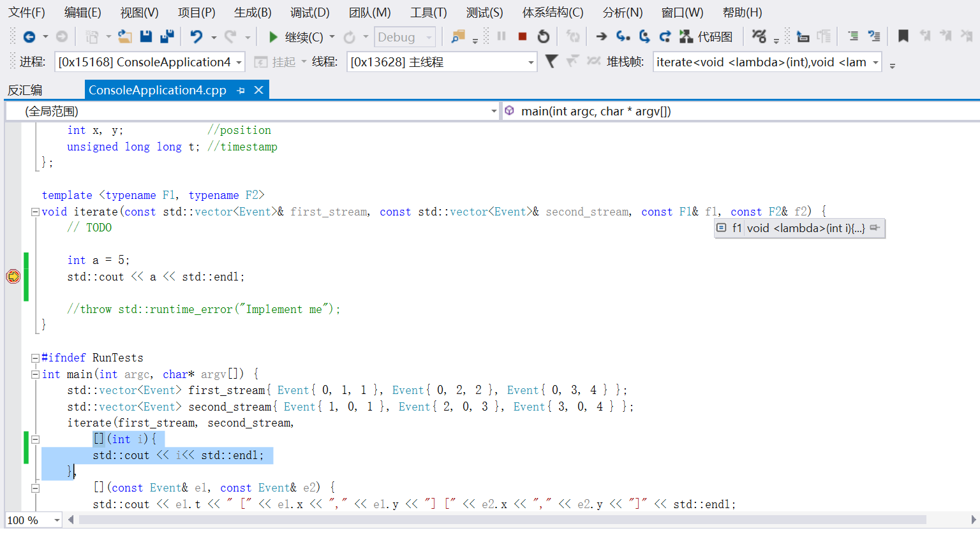Image resolution: width=980 pixels, height=533 pixels.
Task: Toggle pin on ConsoleApplication4.cpp tab
Action: pyautogui.click(x=241, y=91)
